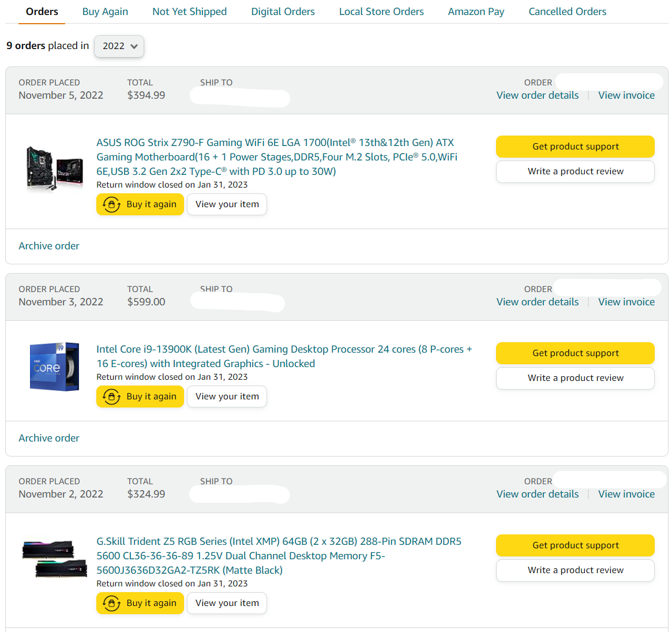View invoice for the $599.00 order
Viewport: 672px width, 632px height.
coord(626,302)
